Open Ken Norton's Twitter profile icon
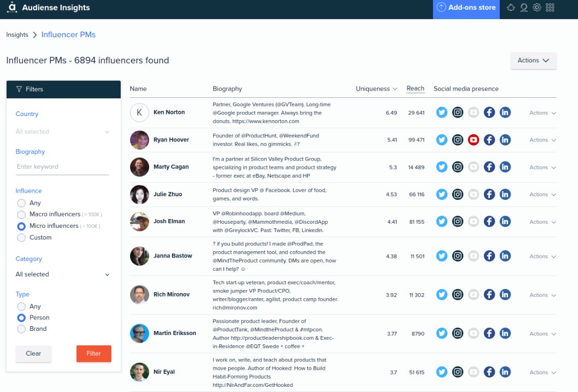The width and height of the screenshot is (578, 392). pos(442,112)
